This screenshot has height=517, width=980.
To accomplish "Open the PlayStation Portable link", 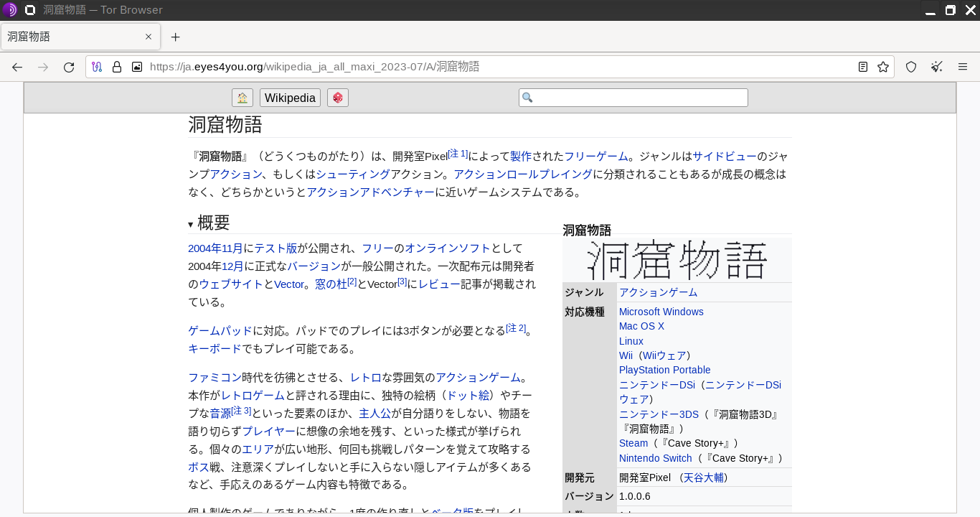I will (x=665, y=370).
